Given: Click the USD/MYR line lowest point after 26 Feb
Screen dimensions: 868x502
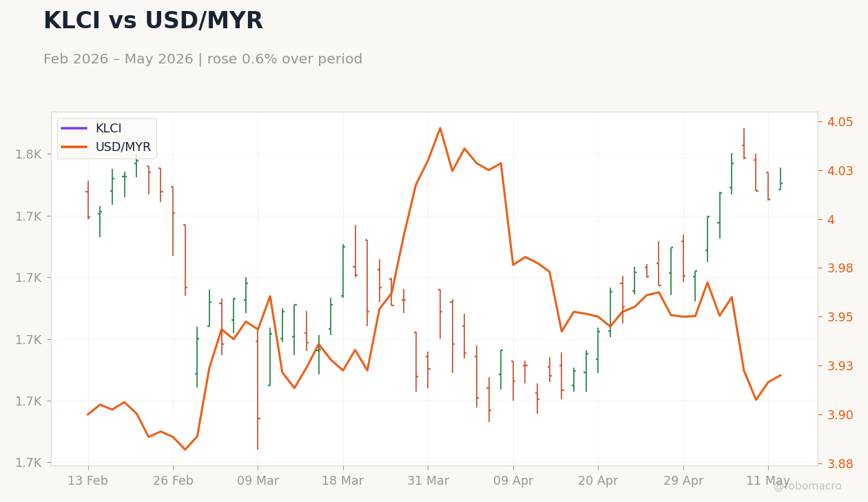Looking at the screenshot, I should point(185,450).
